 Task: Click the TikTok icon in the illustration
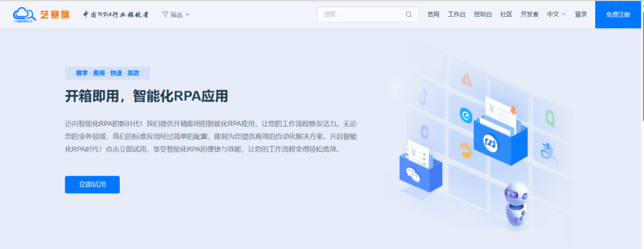[424, 96]
